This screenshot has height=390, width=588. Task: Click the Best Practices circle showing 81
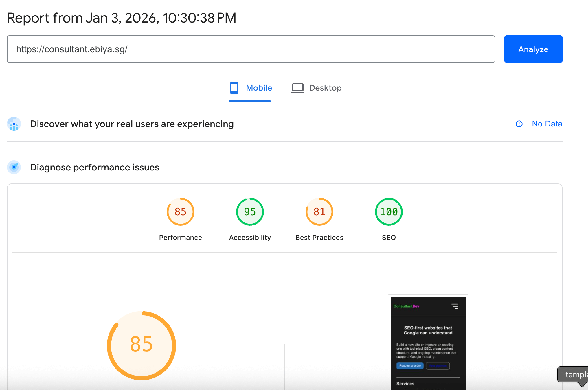[319, 211]
